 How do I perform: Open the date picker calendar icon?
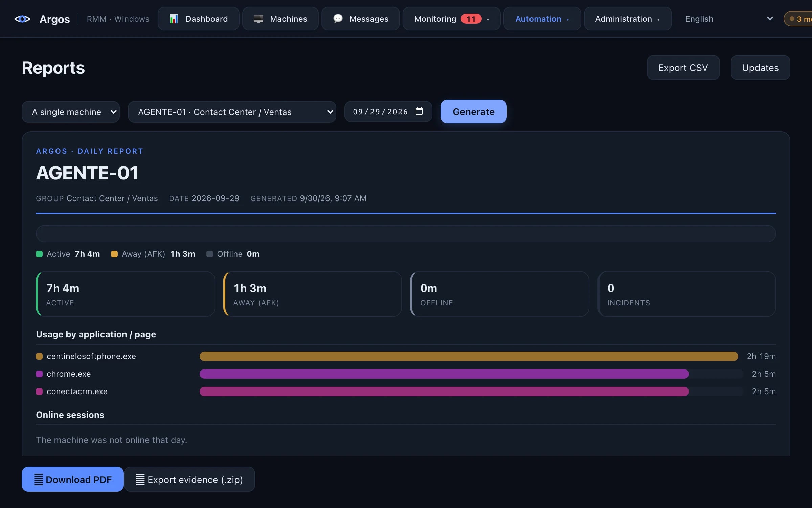[x=419, y=111]
